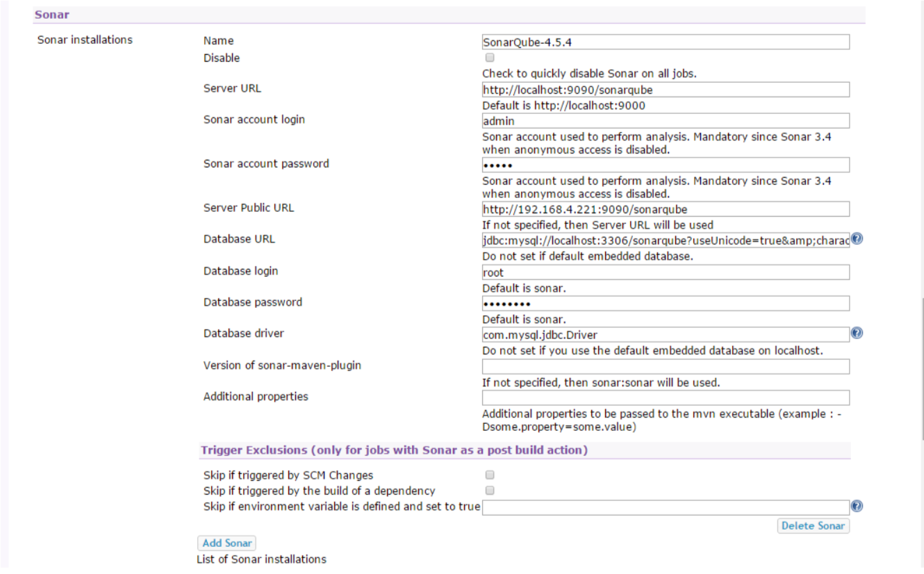Toggle the Disable Sonar checkbox

tap(490, 58)
